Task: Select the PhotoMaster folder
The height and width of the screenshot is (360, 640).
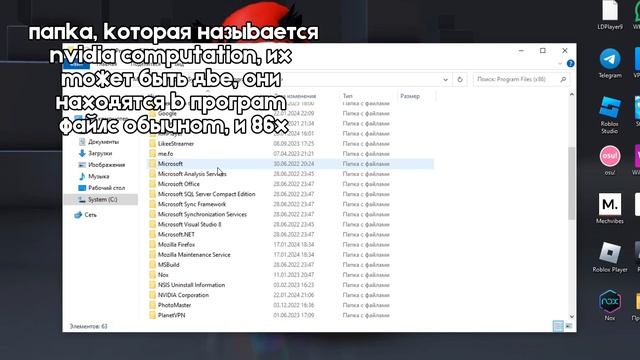Action: pos(291,305)
